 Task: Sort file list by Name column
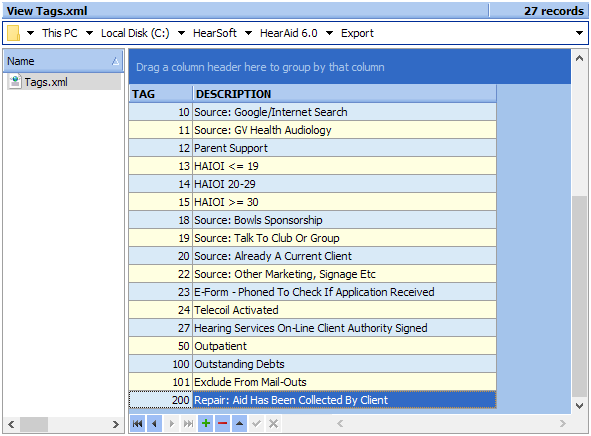63,61
